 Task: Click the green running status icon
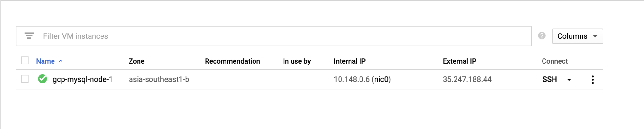coord(43,79)
